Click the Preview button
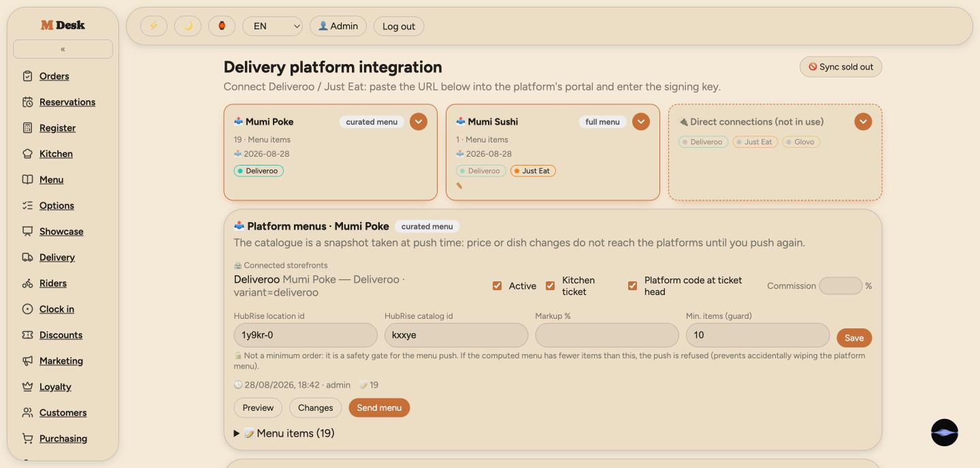The height and width of the screenshot is (468, 980). click(258, 408)
